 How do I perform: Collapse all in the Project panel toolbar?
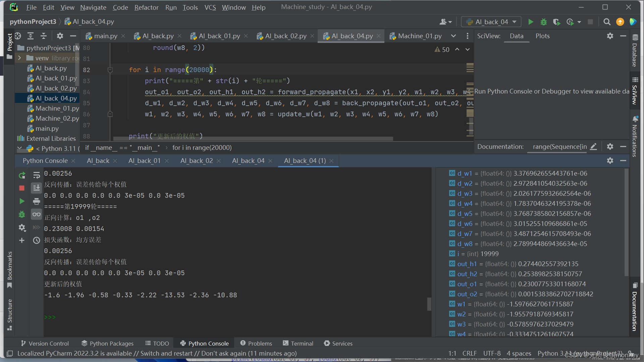coord(44,36)
